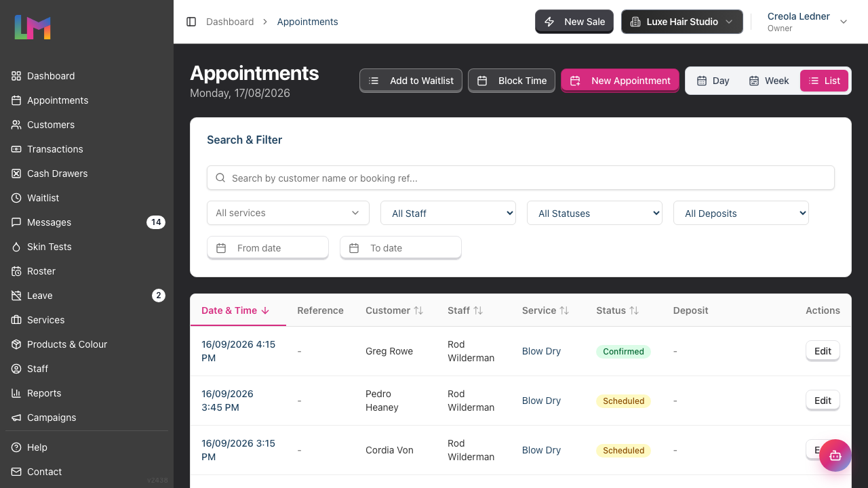This screenshot has height=488, width=868.
Task: Click customer name Greg Rowe
Action: pyautogui.click(x=389, y=351)
